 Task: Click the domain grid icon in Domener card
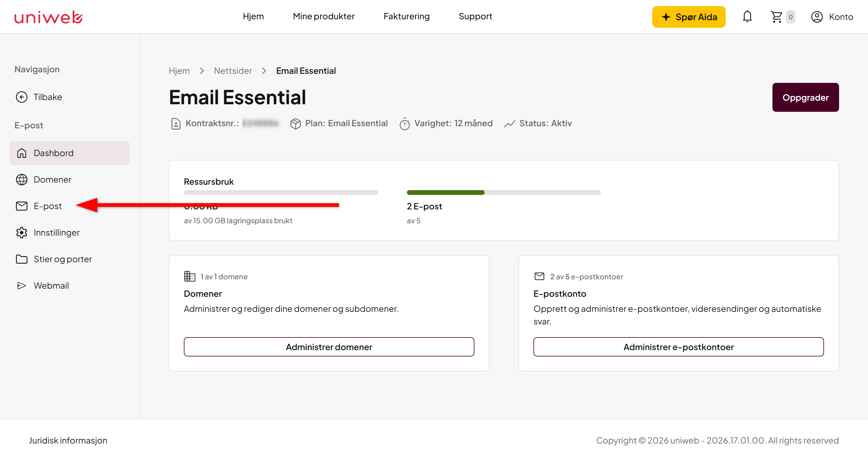(x=189, y=276)
